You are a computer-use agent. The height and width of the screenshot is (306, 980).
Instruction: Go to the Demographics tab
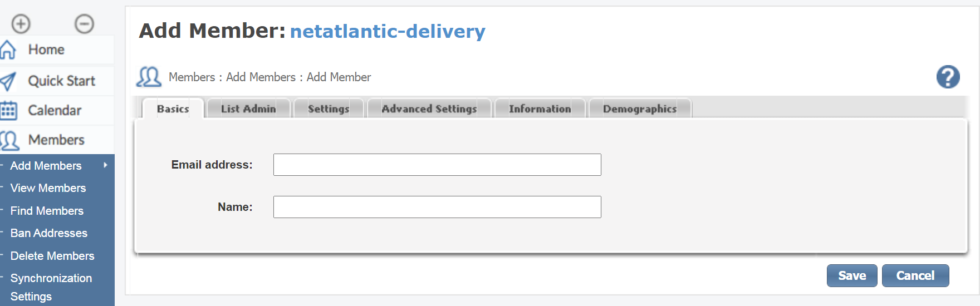pos(640,108)
